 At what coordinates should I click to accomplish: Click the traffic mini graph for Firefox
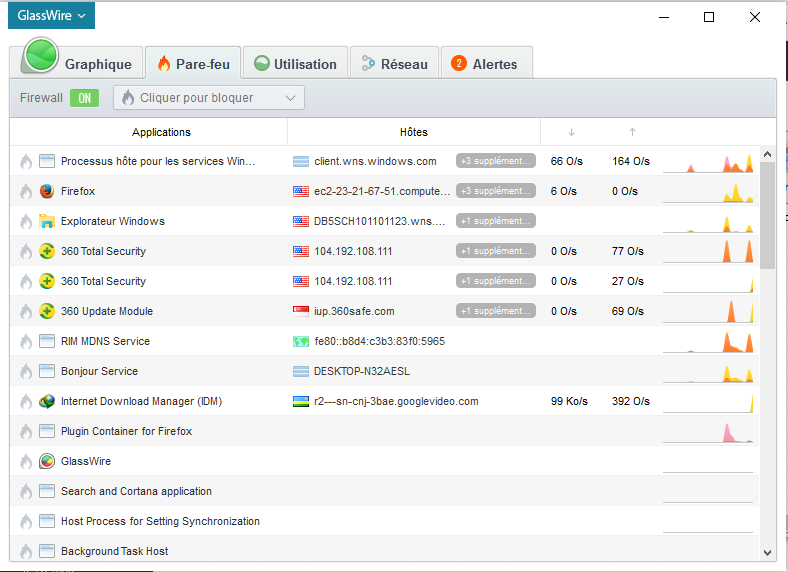708,192
